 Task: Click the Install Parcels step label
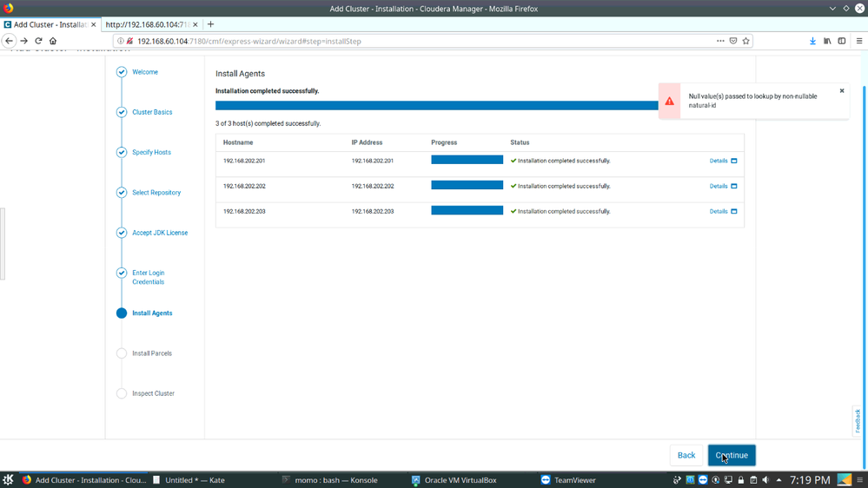[152, 353]
